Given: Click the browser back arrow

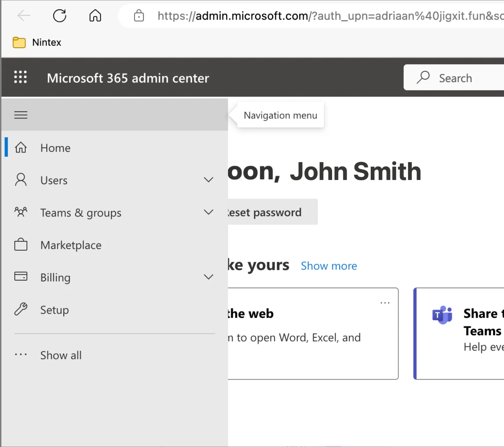Looking at the screenshot, I should point(24,16).
